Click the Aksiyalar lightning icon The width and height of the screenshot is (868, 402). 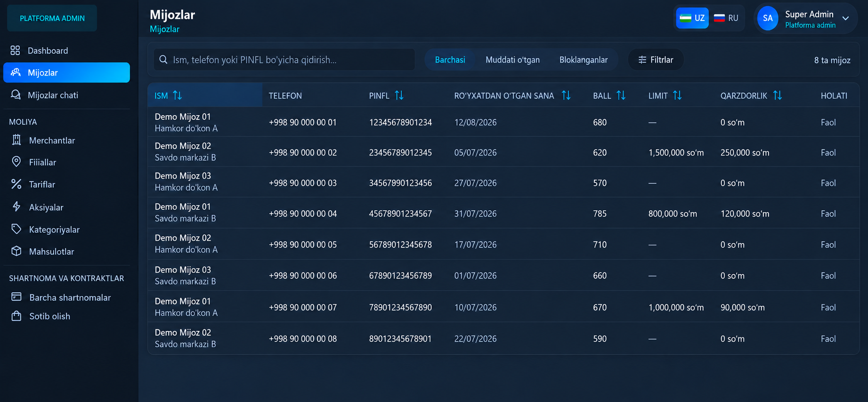(16, 207)
